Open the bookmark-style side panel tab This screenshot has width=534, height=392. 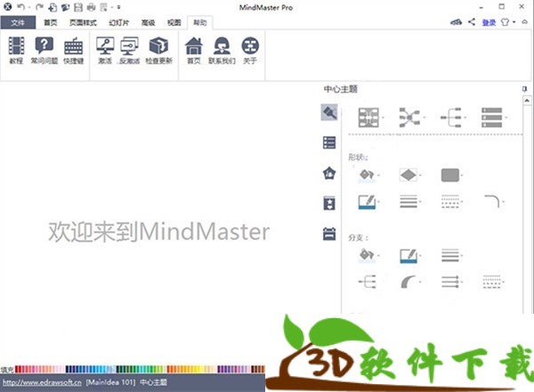tap(329, 204)
